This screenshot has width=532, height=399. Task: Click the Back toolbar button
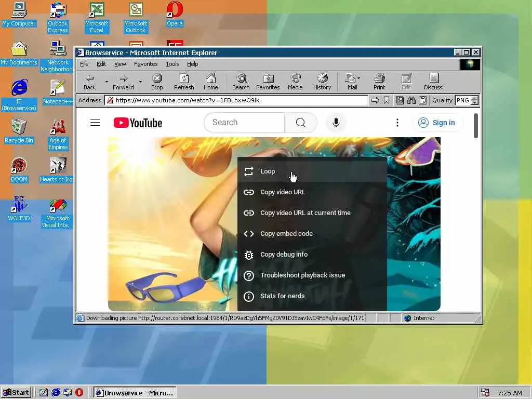tap(89, 82)
